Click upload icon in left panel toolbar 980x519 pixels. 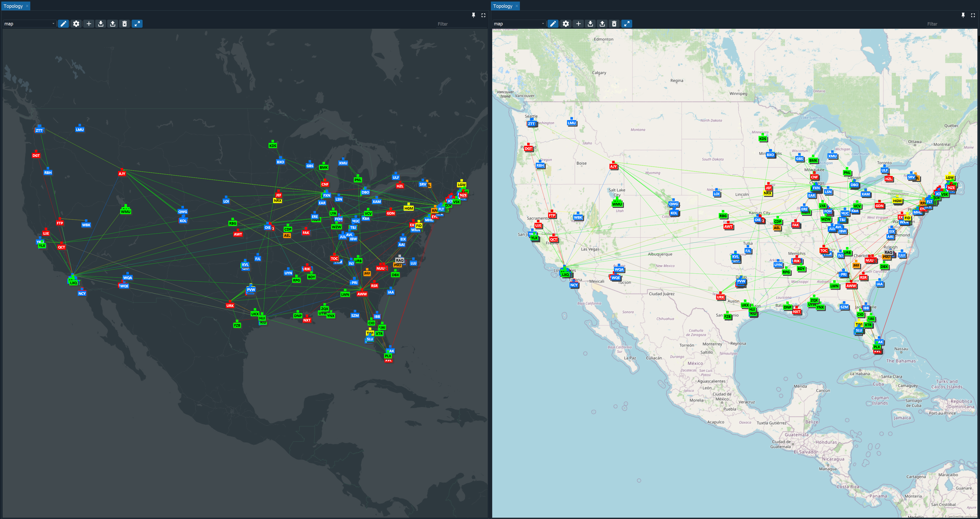(x=113, y=24)
